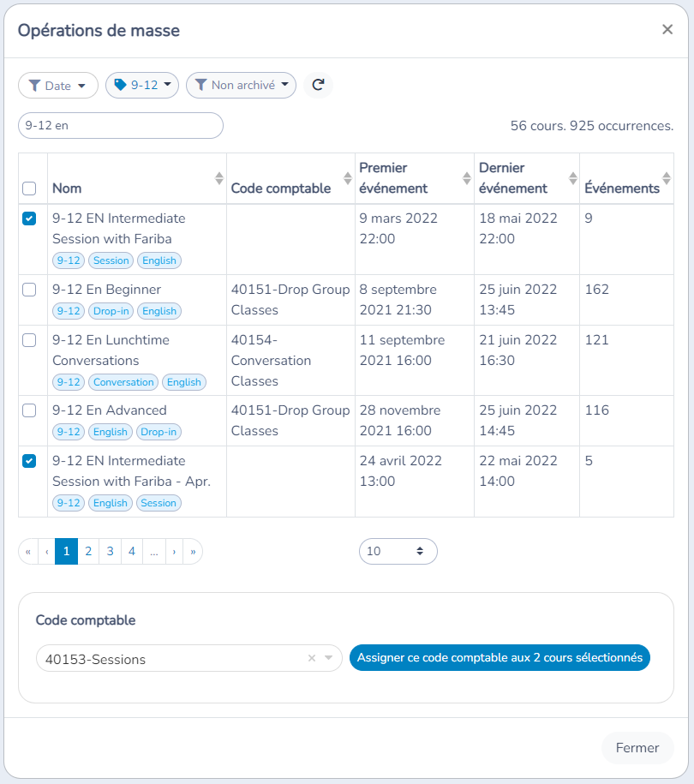Expand the Code comptable 40153-Sessions combo box

(189, 658)
